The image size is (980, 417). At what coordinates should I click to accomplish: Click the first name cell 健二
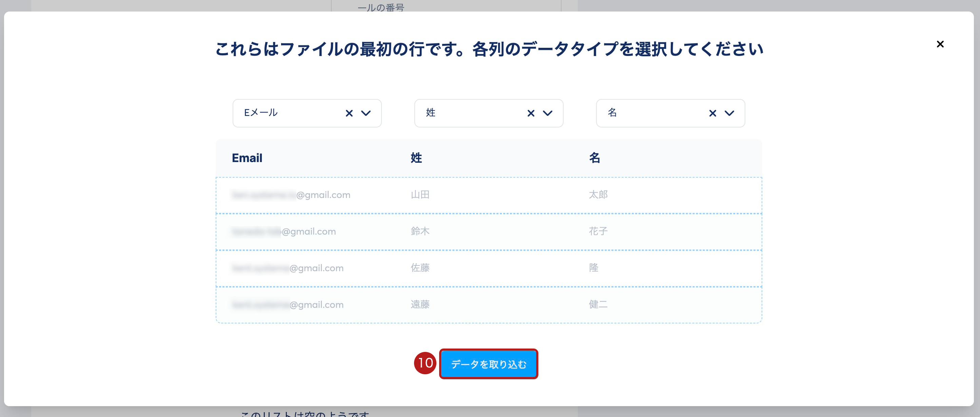point(598,304)
